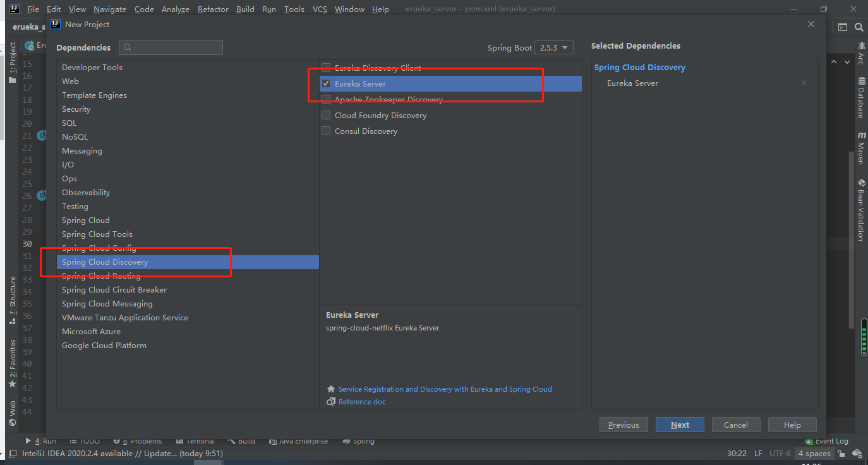Open the Problems tool window

point(137,441)
